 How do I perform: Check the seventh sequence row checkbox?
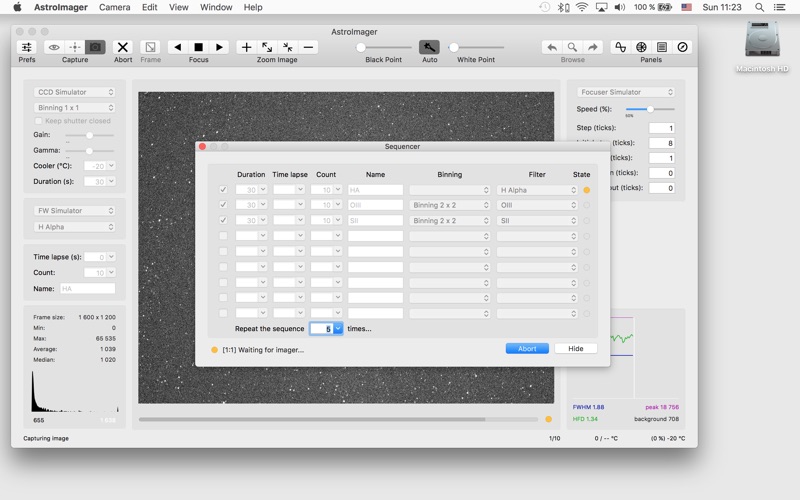point(223,282)
